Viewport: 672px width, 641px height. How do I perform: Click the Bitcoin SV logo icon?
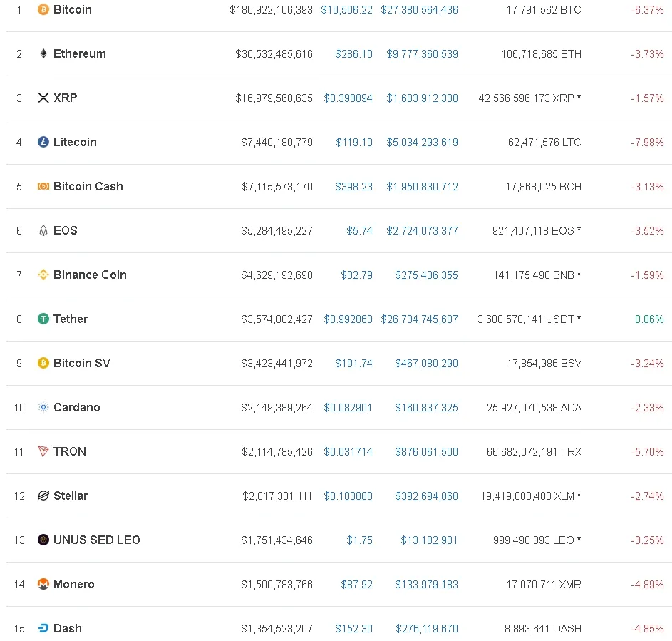(x=43, y=364)
